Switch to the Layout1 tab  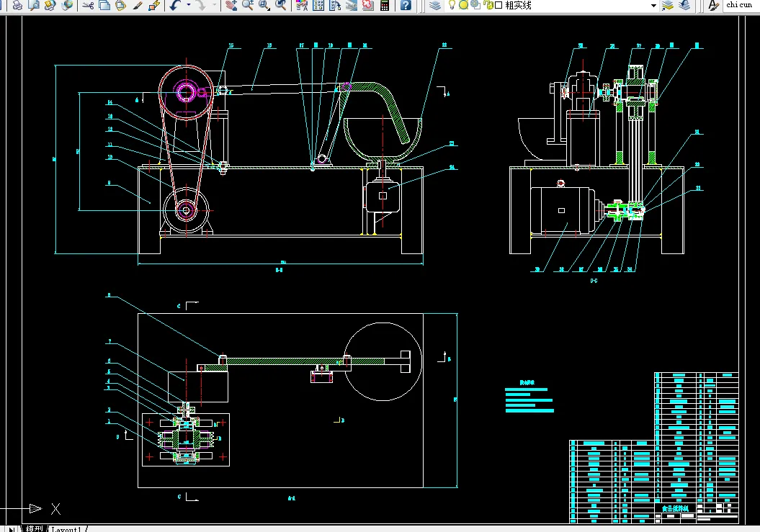tap(66, 529)
